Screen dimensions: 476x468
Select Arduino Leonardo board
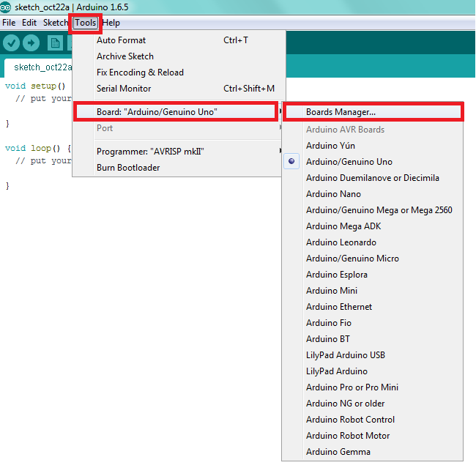(373, 242)
